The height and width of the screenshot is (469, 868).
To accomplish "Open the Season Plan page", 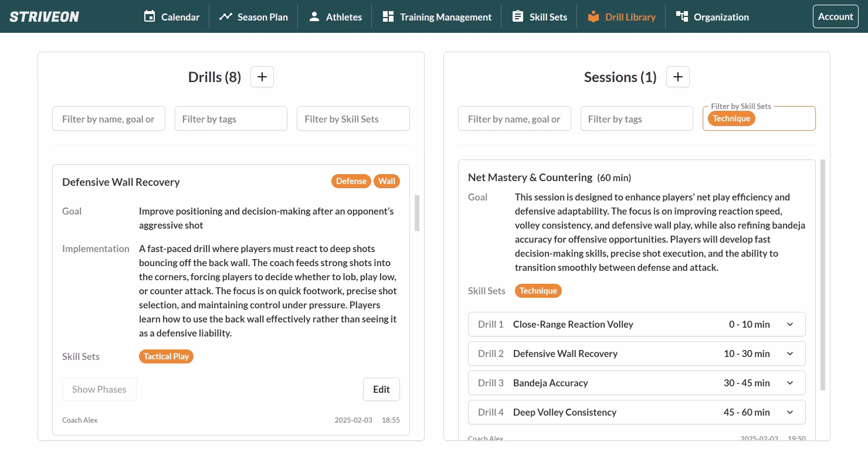I will [253, 16].
